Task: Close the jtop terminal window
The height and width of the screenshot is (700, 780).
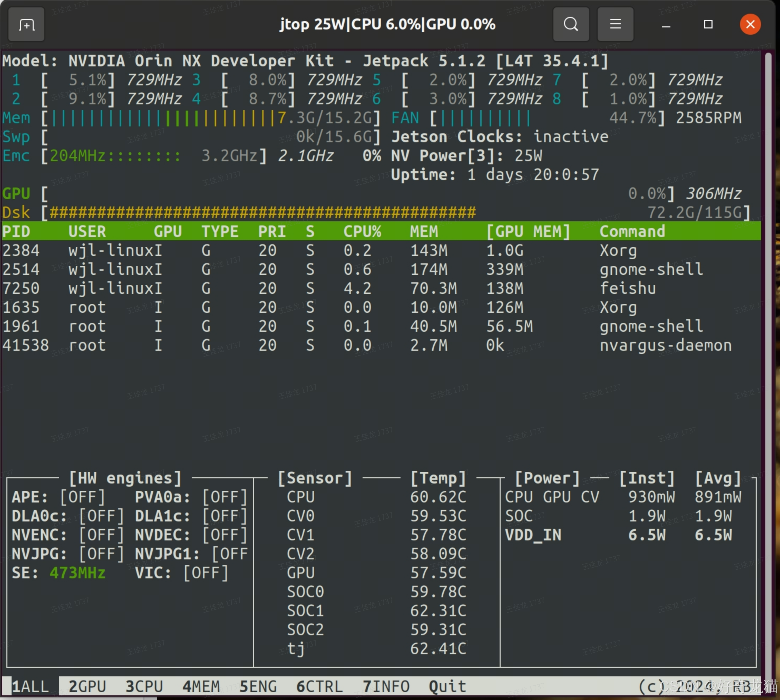Action: point(750,24)
